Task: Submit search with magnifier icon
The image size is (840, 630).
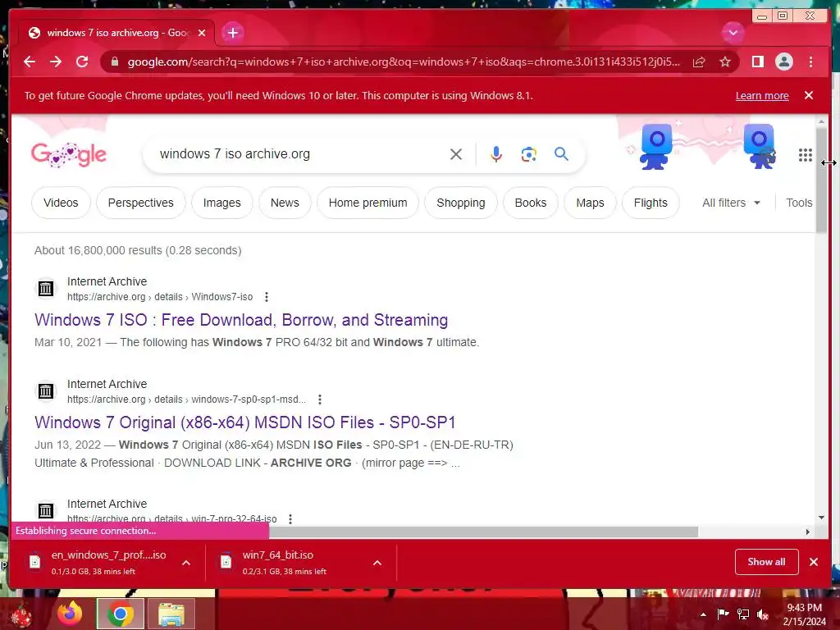Action: coord(561,154)
